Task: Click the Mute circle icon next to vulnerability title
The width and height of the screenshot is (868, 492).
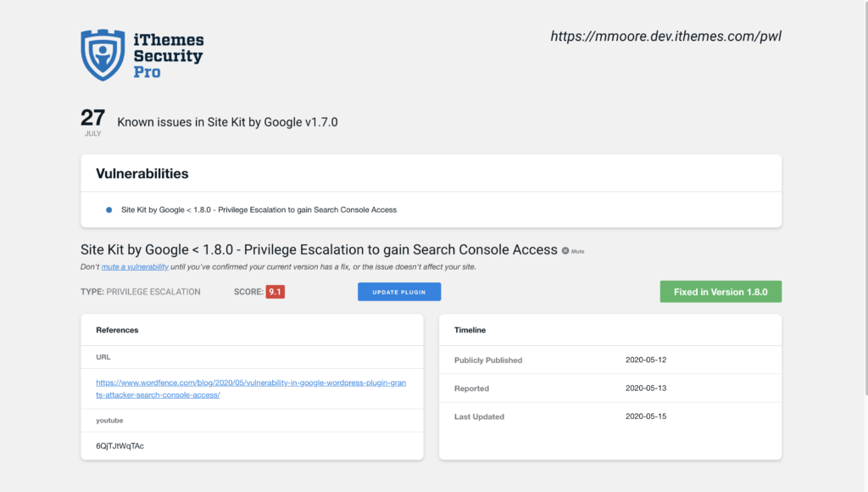Action: 566,249
